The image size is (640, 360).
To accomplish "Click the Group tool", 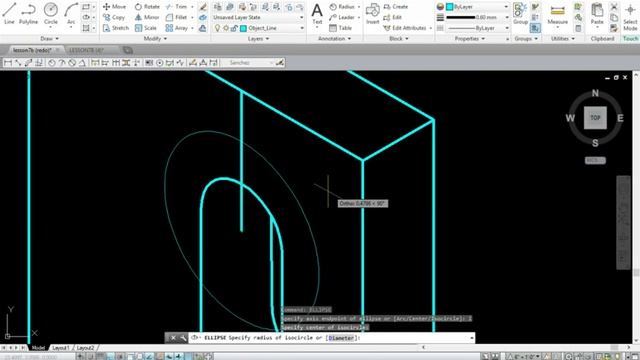I will [520, 13].
